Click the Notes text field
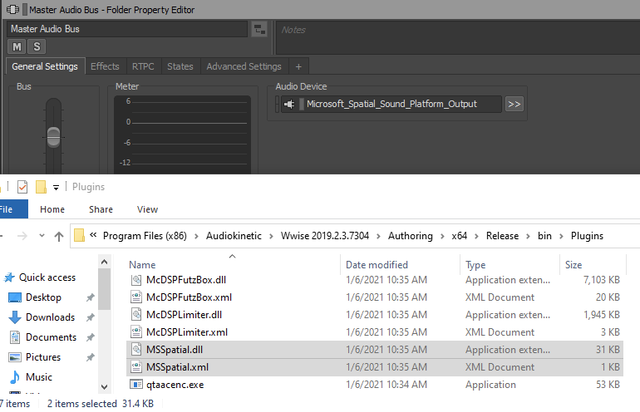This screenshot has width=640, height=412. (458, 38)
